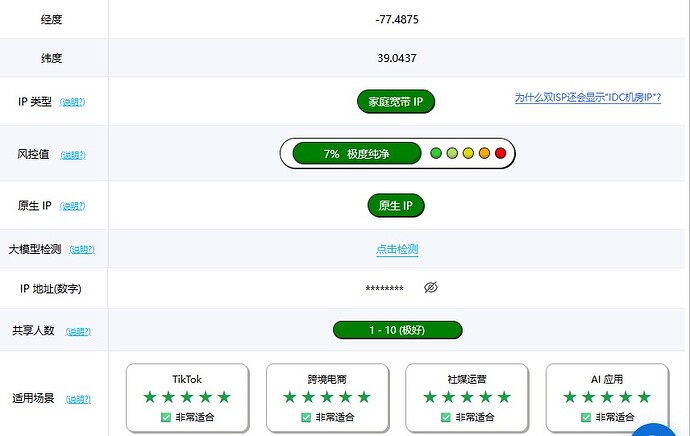The image size is (690, 436).
Task: Click the orange risk level dot
Action: pos(484,153)
